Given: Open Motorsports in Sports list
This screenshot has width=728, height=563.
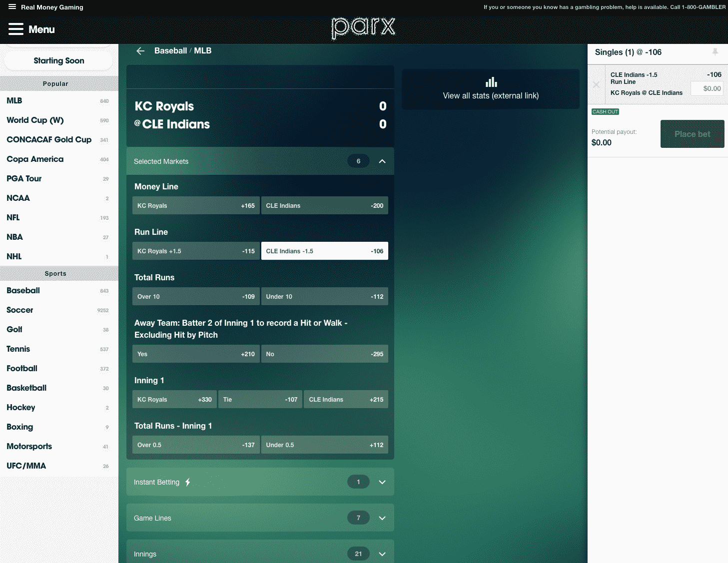Looking at the screenshot, I should [59, 447].
